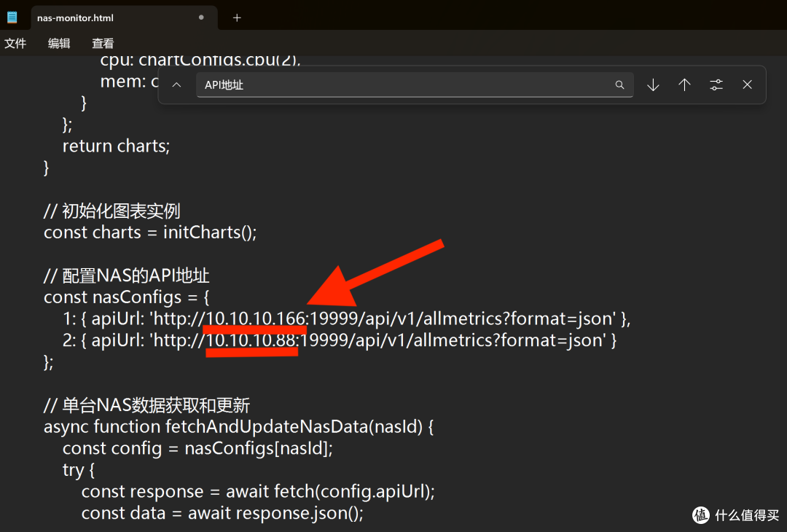
Task: Click 'async function fetchAndUpdateNasData(nasId)' line
Action: tap(238, 426)
